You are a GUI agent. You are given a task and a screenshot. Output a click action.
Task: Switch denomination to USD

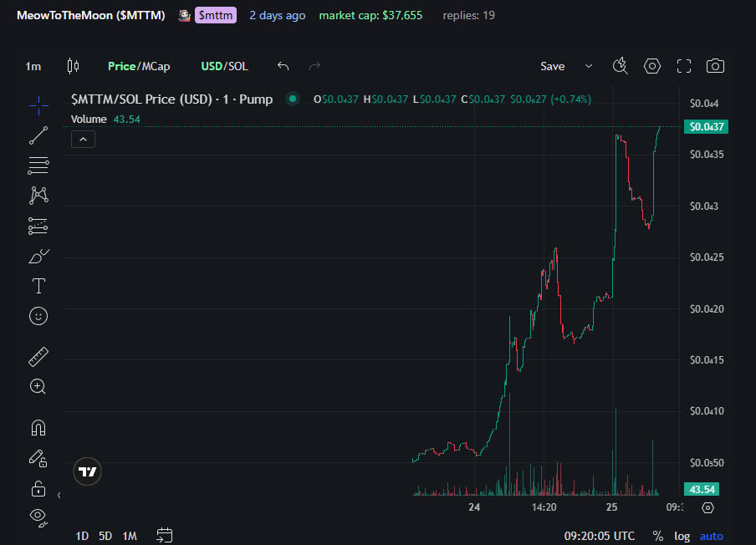coord(212,67)
